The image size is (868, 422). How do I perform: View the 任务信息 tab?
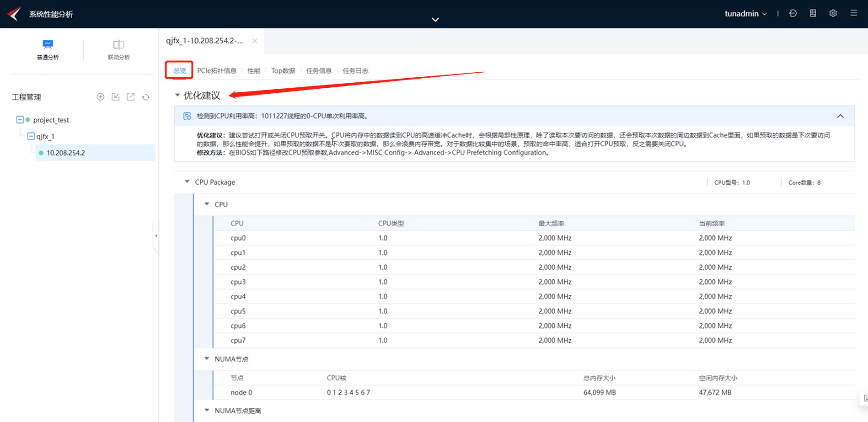[319, 70]
